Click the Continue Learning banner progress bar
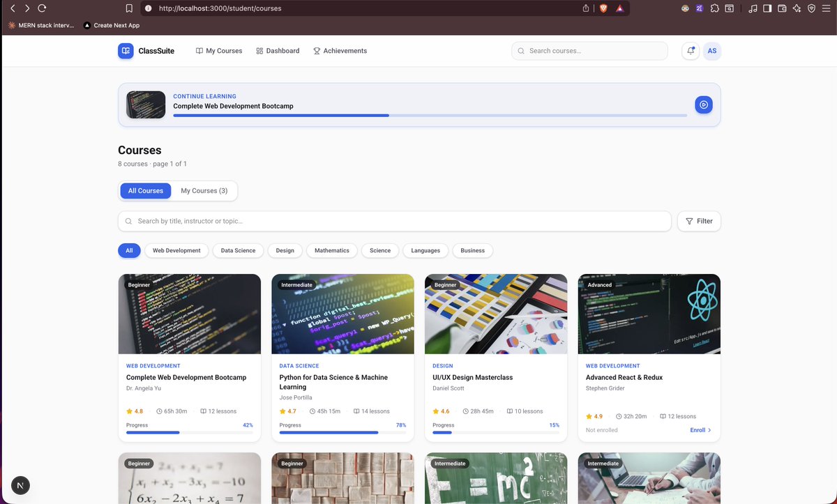This screenshot has width=837, height=504. (x=430, y=115)
